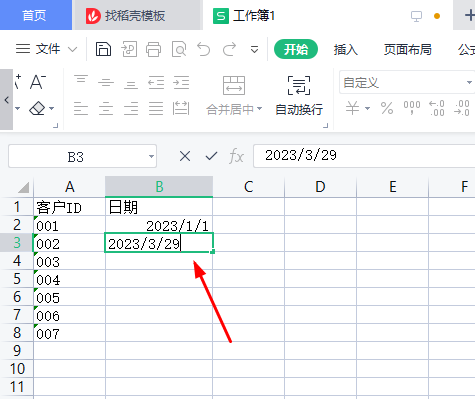Click the fx insert function button

point(236,156)
